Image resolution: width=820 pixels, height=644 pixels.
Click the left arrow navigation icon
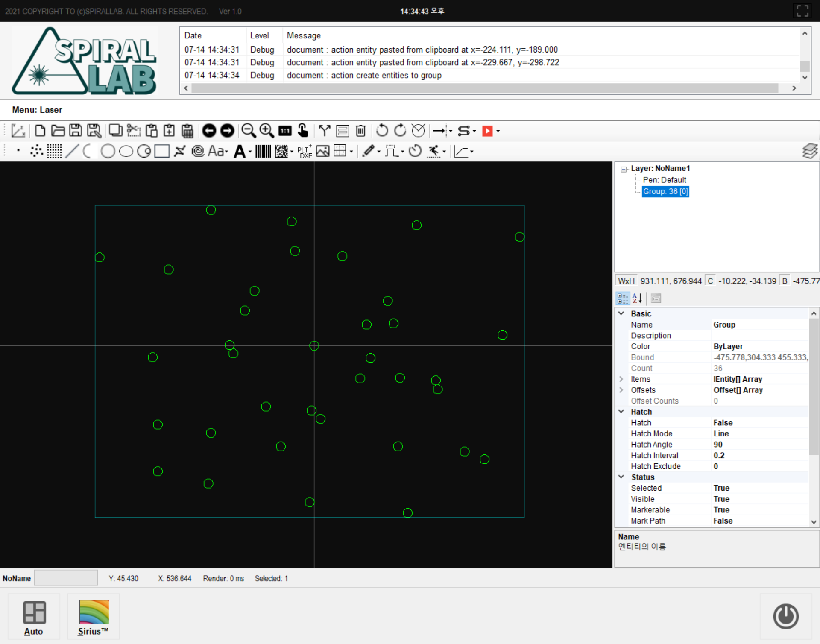pos(209,131)
